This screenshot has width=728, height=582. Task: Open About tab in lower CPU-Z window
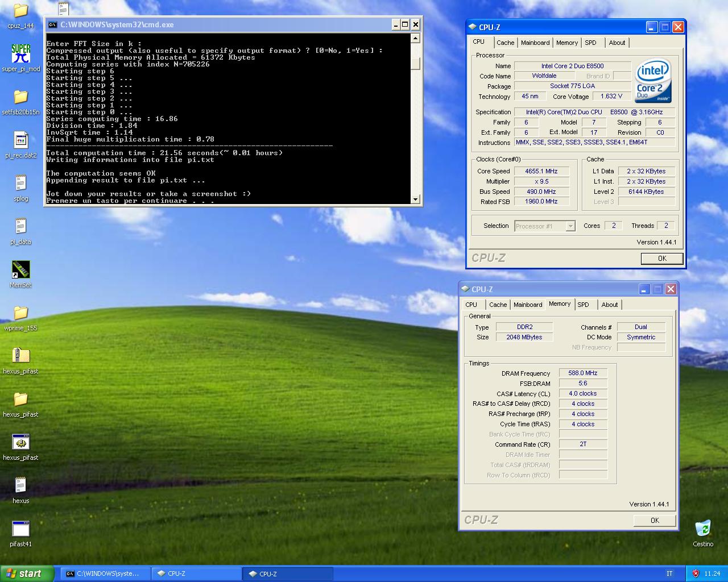click(610, 305)
